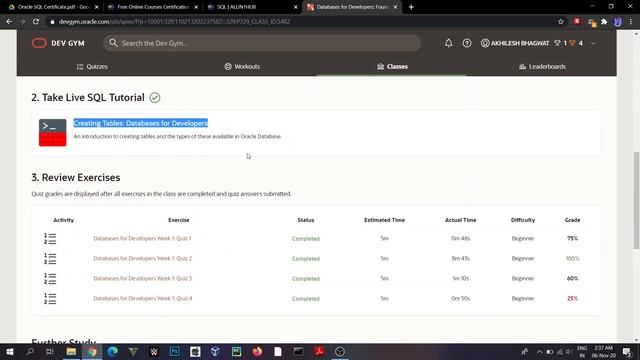Open Databases for Developers Week 1: Quiz 1

(x=142, y=238)
